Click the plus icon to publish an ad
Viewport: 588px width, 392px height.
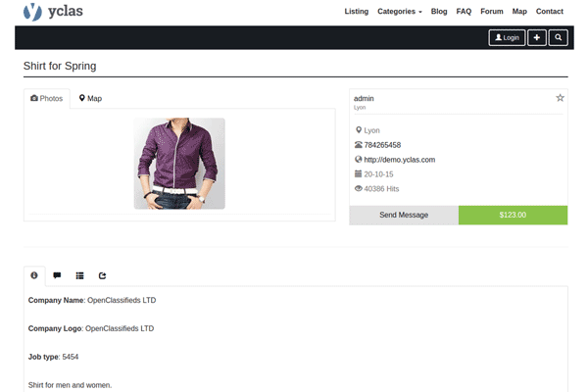(x=537, y=37)
